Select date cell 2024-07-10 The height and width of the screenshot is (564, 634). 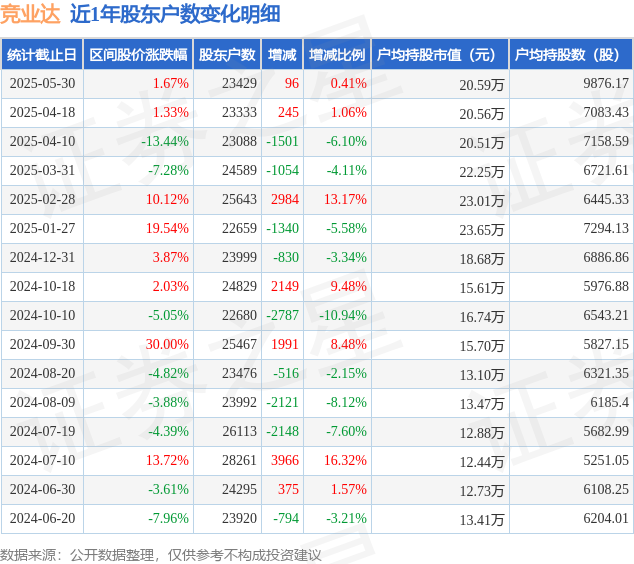coord(42,460)
